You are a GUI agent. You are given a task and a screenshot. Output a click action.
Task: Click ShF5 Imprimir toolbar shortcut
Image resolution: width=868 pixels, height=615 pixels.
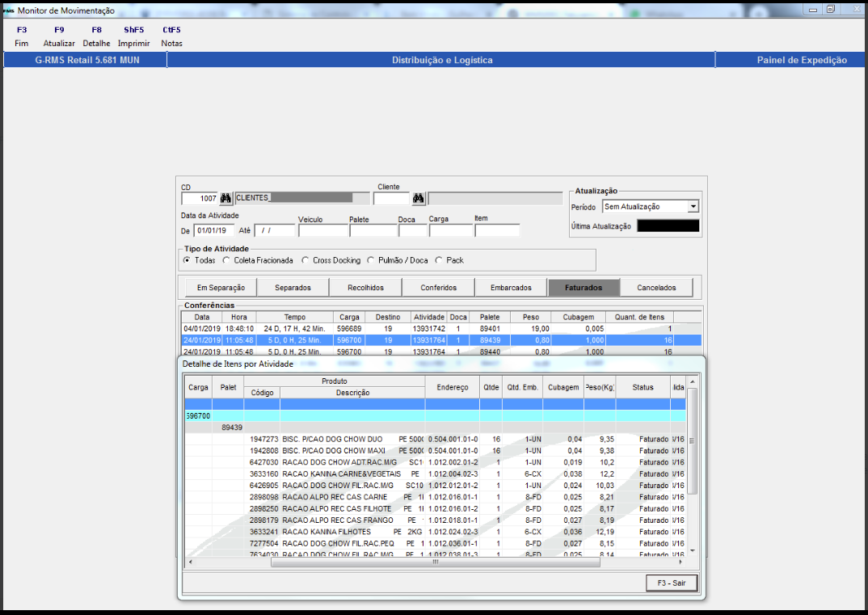pos(134,36)
